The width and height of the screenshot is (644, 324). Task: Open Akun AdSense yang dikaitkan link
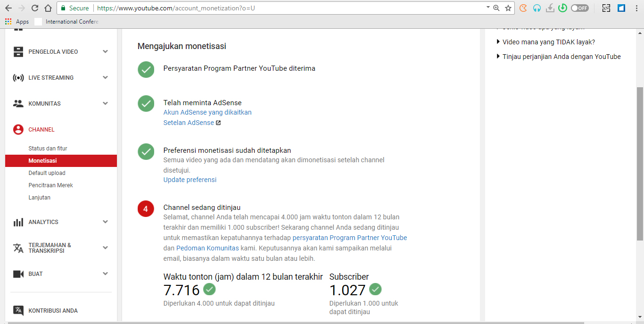[207, 112]
